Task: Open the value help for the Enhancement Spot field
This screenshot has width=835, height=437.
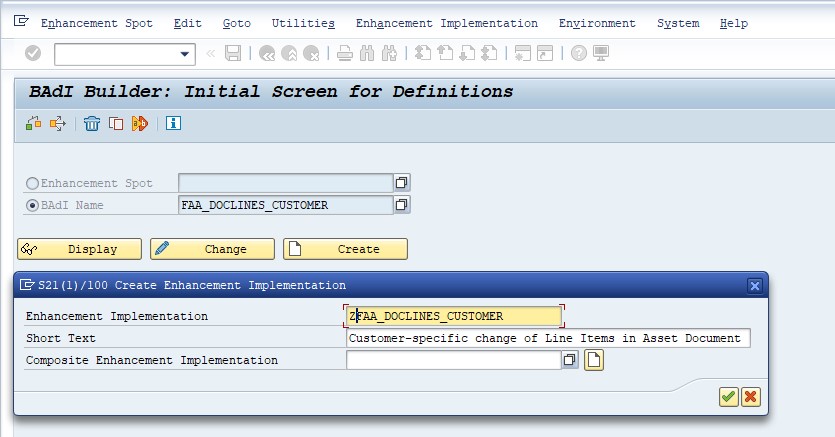Action: (402, 183)
